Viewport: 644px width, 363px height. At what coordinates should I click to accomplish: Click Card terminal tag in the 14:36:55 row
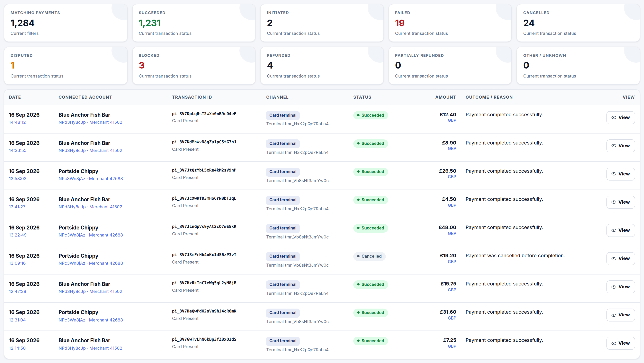point(283,144)
